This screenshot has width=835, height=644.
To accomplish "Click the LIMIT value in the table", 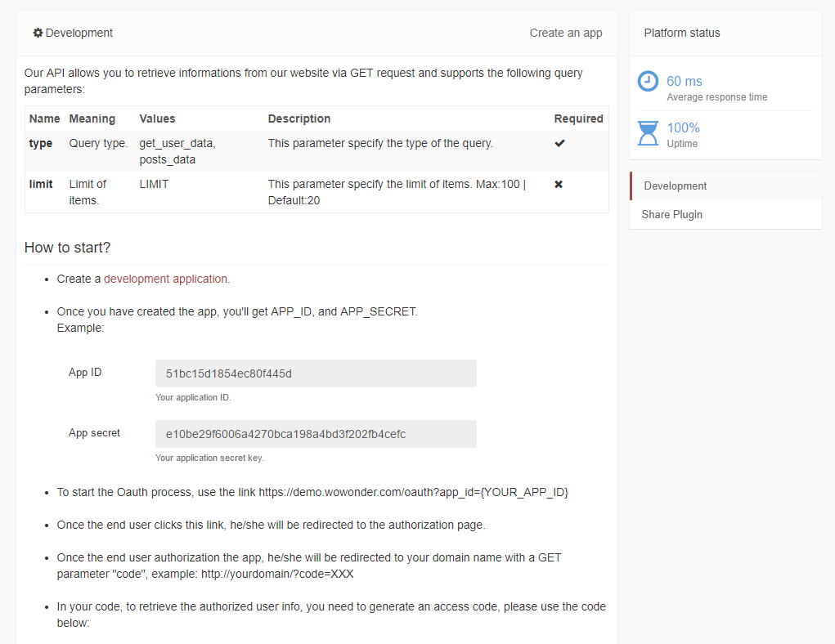I will pyautogui.click(x=154, y=184).
